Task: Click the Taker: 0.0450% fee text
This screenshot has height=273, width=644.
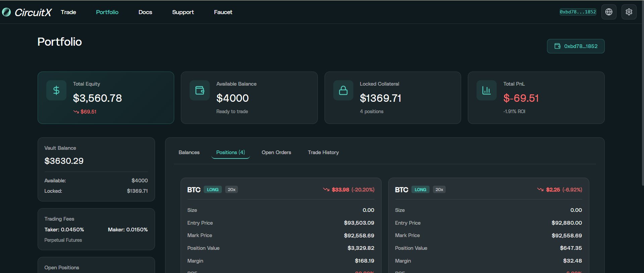Action: (64, 230)
